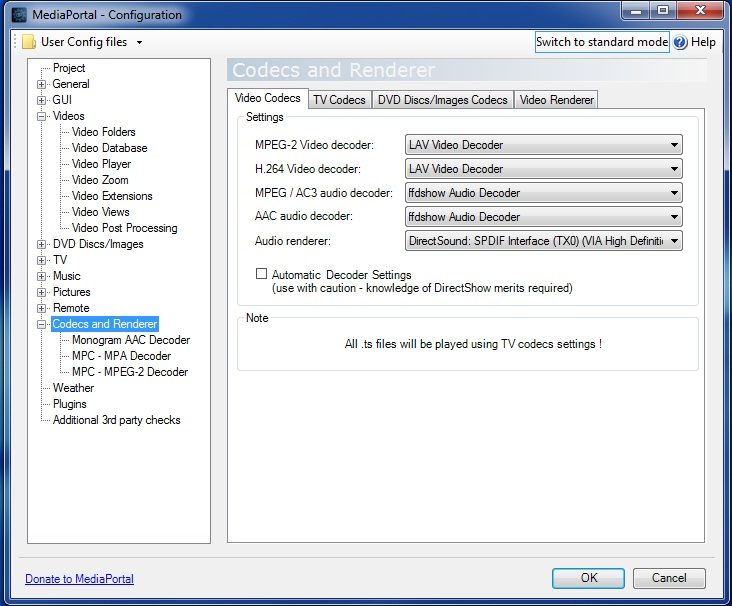Screen dimensions: 732x606
Task: Open the Audio renderer dropdown
Action: (x=543, y=241)
